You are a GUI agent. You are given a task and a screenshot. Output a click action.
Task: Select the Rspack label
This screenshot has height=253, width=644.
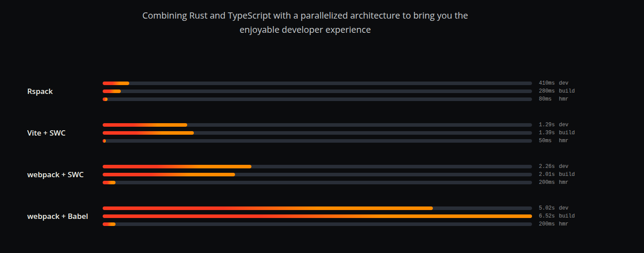(40, 91)
